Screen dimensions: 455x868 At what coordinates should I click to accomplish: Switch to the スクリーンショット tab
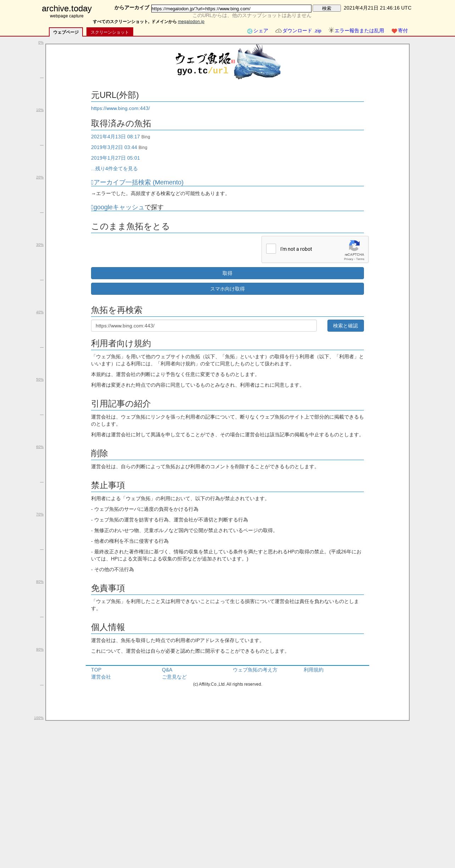coord(110,32)
